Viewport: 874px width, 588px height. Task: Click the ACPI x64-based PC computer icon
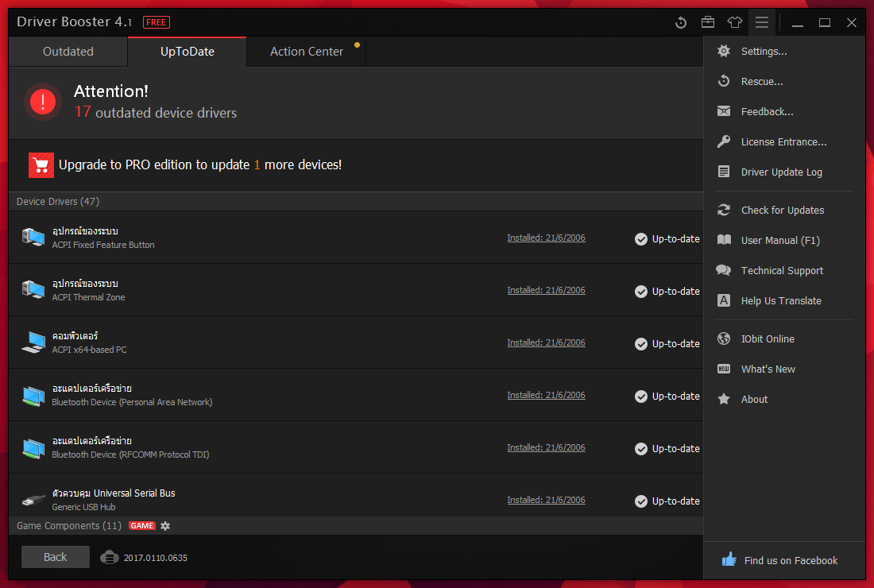pyautogui.click(x=33, y=342)
